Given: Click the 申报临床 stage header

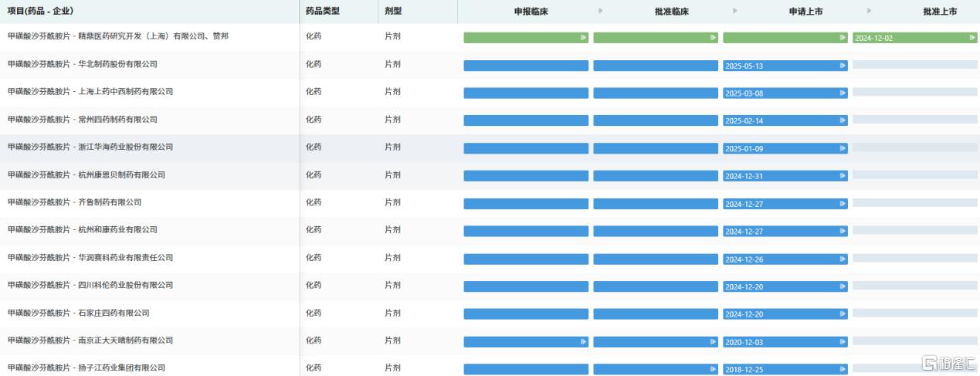Looking at the screenshot, I should [x=531, y=12].
